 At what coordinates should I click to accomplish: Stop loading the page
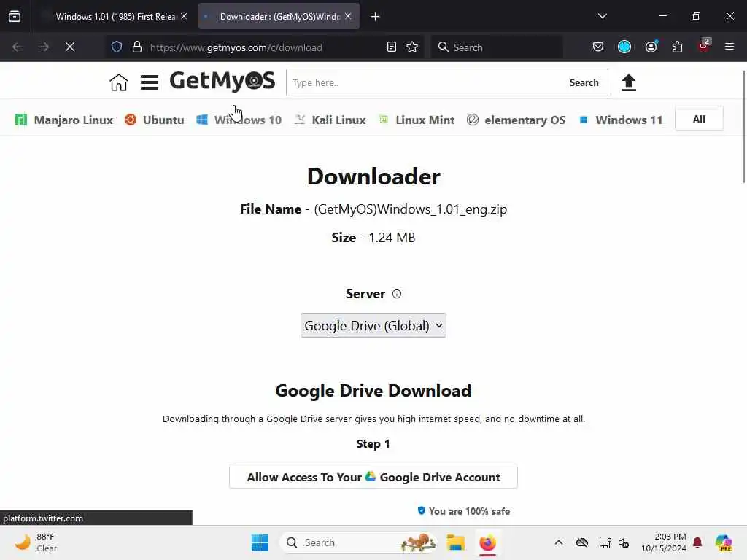[69, 47]
